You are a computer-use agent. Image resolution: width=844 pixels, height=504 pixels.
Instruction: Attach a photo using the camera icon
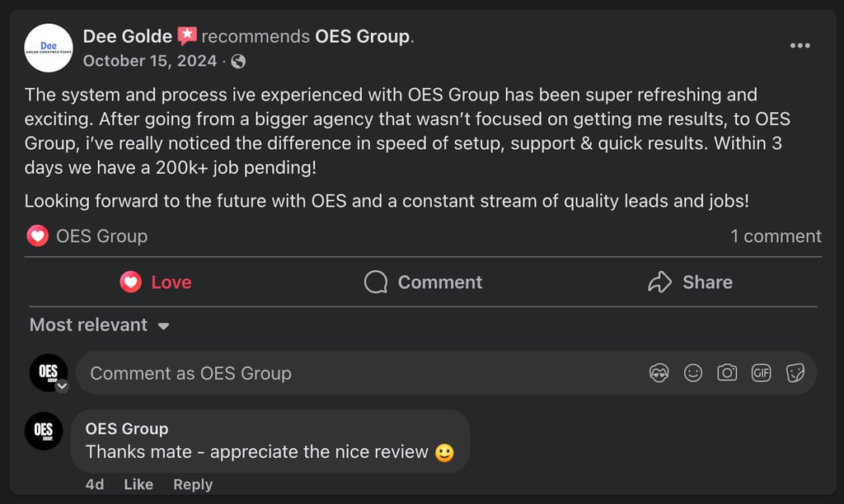click(727, 373)
